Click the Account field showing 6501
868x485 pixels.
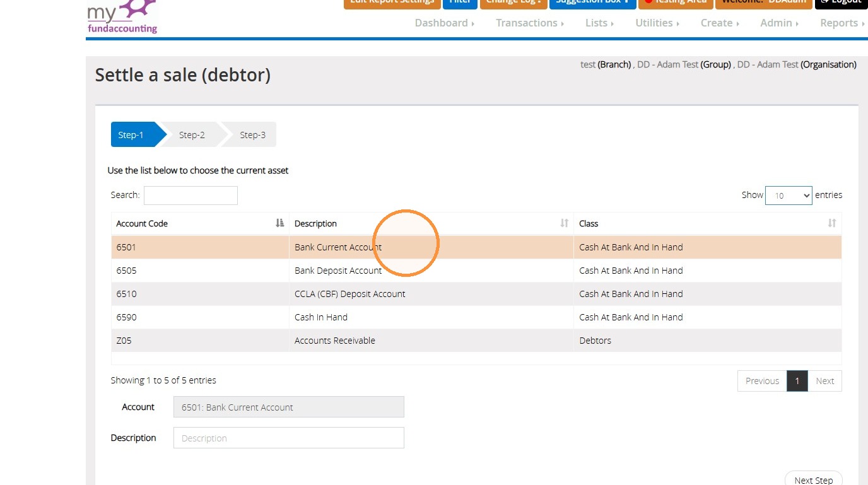(289, 407)
